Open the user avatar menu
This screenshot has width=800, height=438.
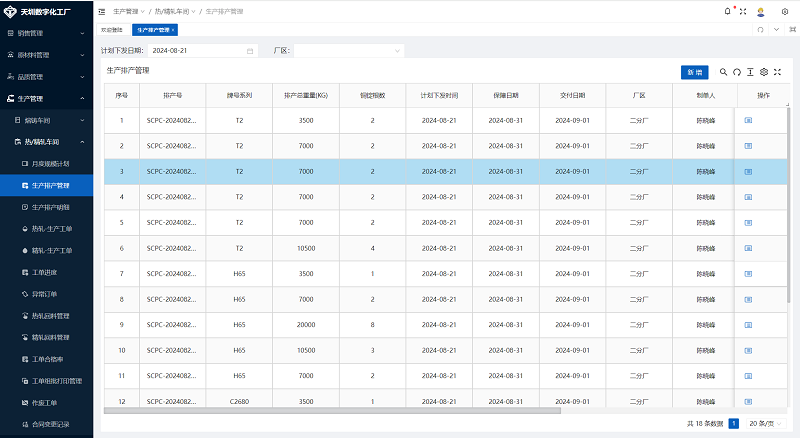[762, 11]
